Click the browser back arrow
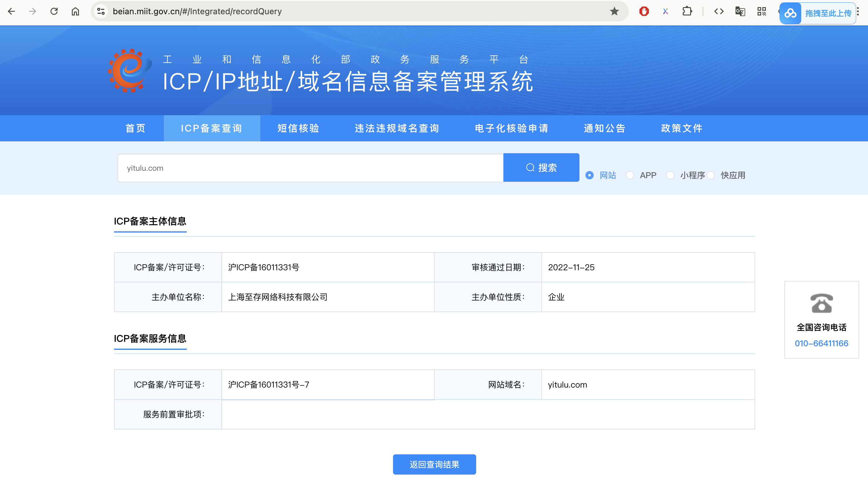This screenshot has height=490, width=868. click(x=12, y=12)
